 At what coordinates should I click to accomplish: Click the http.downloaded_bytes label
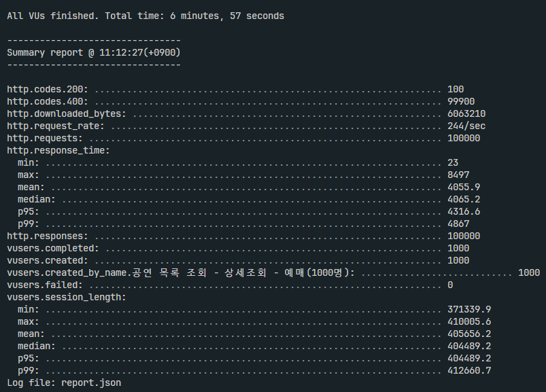67,113
